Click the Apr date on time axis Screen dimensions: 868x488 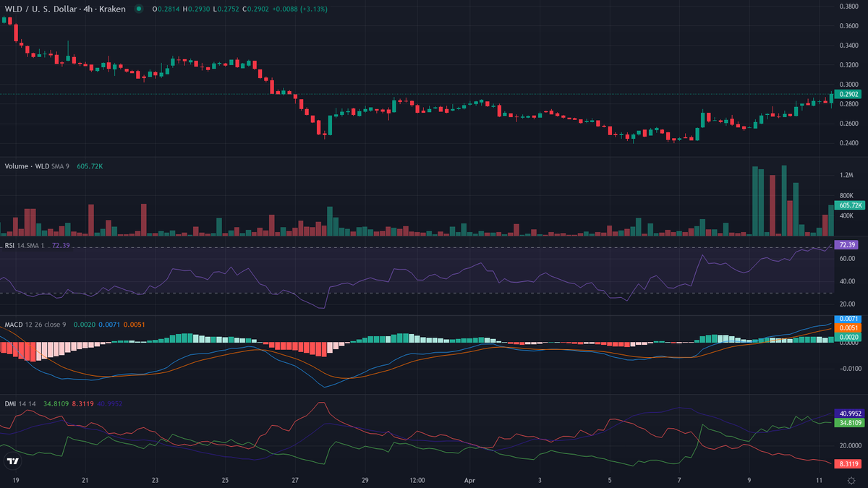click(469, 479)
